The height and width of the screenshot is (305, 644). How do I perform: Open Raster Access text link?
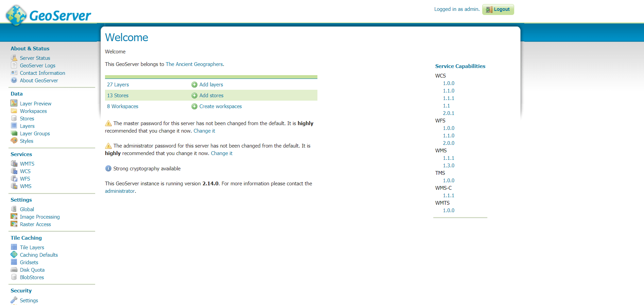[35, 224]
